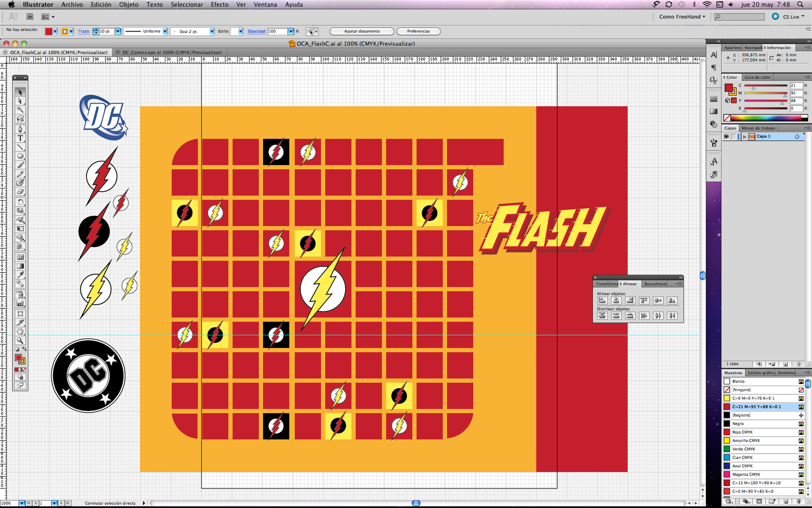The image size is (812, 508).
Task: Switch to Mesas de trabajo tab
Action: click(x=758, y=128)
